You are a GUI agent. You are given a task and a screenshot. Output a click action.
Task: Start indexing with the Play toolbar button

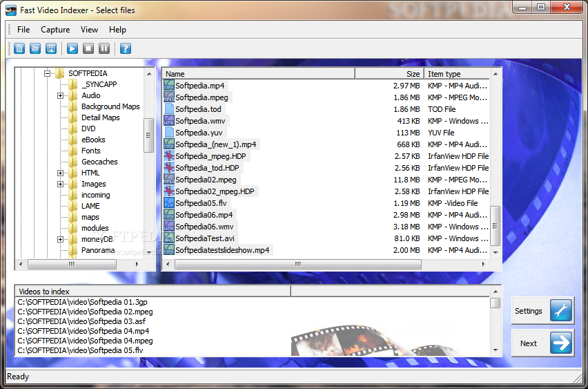[72, 48]
